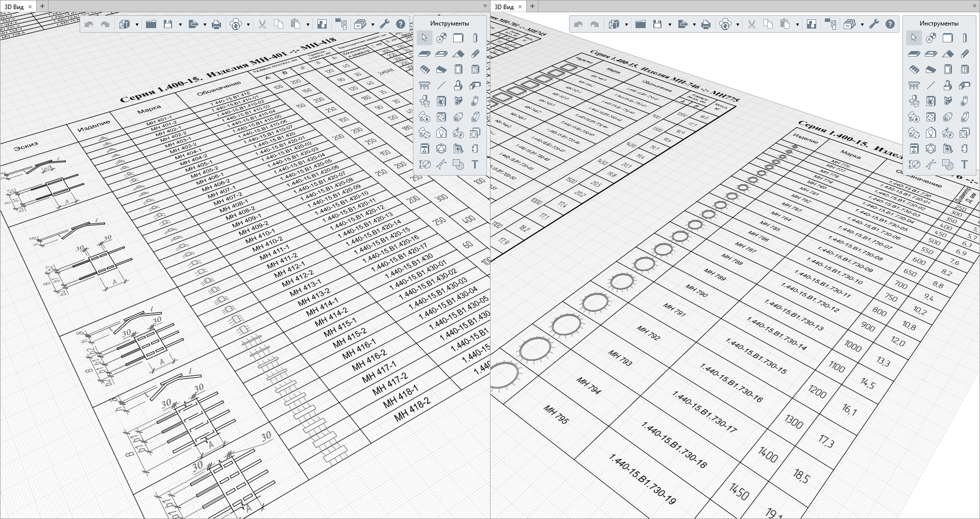The height and width of the screenshot is (519, 980).
Task: Select the Door tool in right window
Action: 948,69
